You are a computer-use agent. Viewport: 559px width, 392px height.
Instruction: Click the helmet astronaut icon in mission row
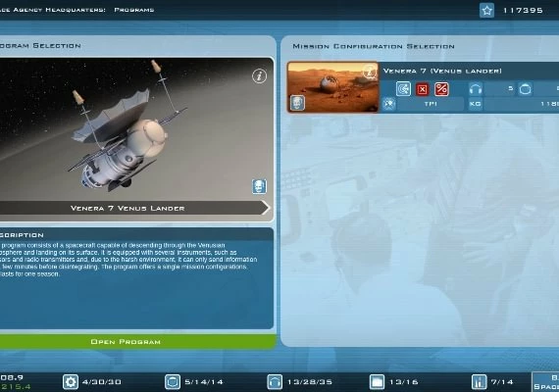click(525, 89)
